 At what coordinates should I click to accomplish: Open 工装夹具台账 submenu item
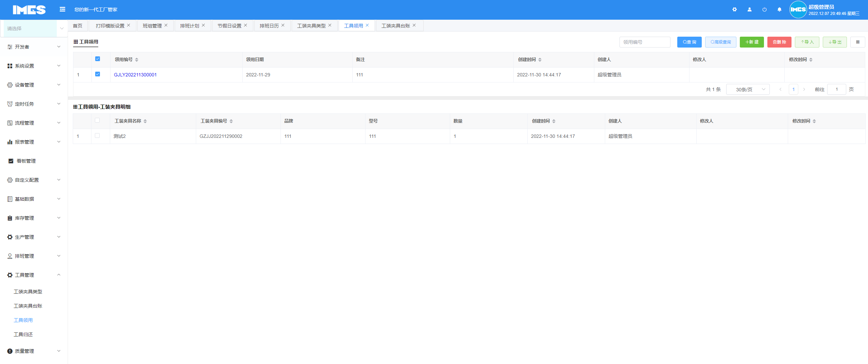(28, 306)
